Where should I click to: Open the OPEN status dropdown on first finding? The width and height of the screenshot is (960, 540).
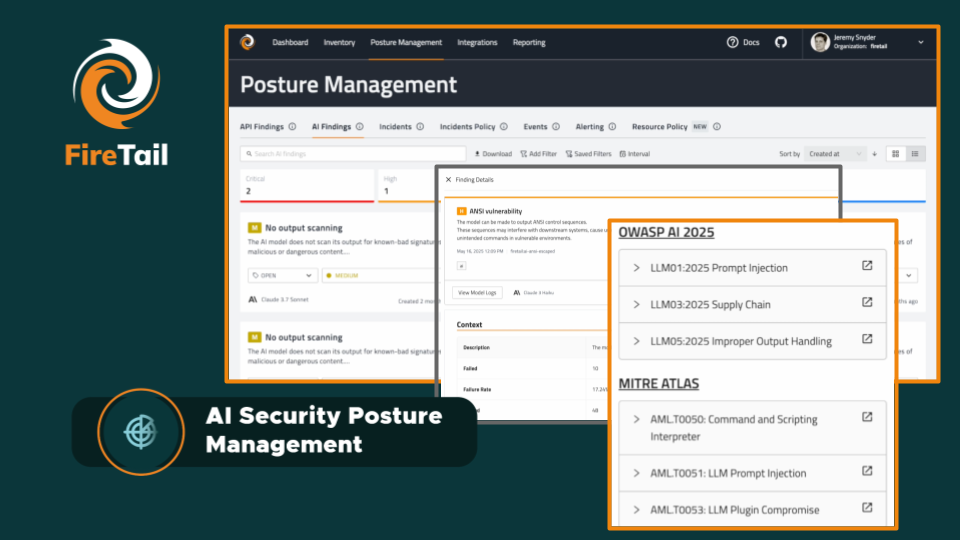point(283,276)
